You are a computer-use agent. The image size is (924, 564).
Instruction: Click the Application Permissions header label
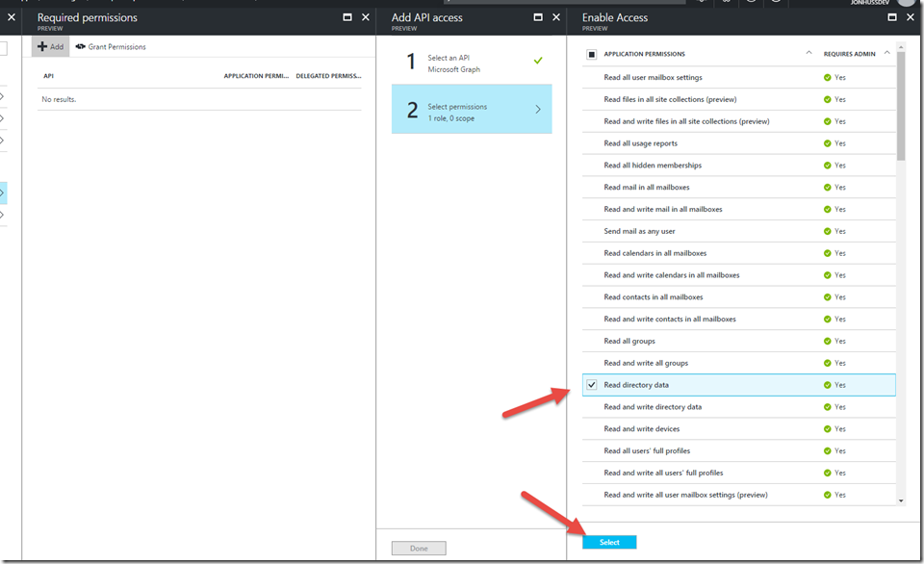coord(644,54)
